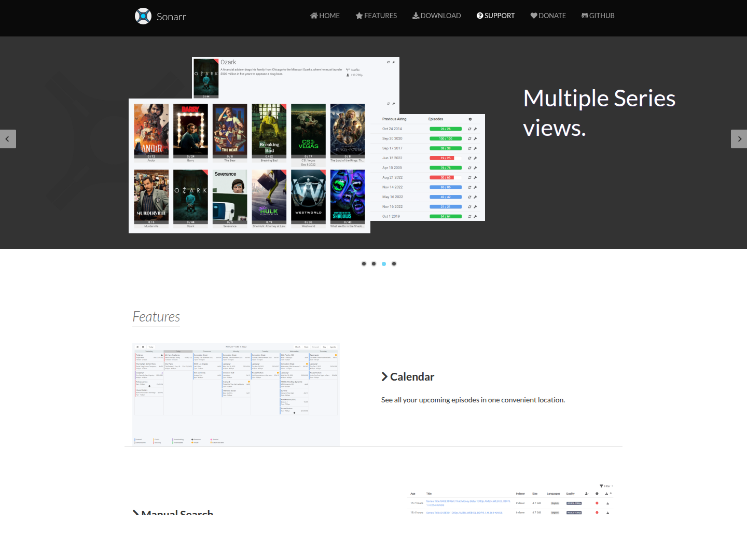
Task: Click the red 19 / 25 episode progress bar
Action: (x=446, y=158)
